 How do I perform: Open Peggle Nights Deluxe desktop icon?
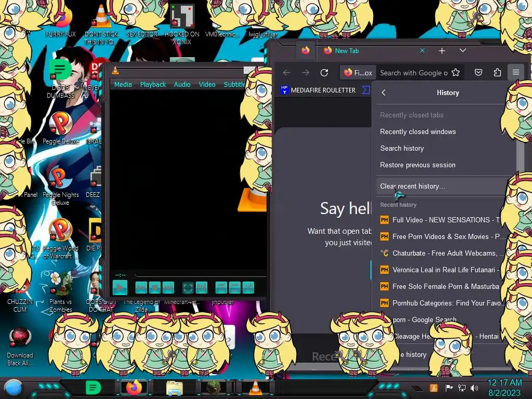61,186
